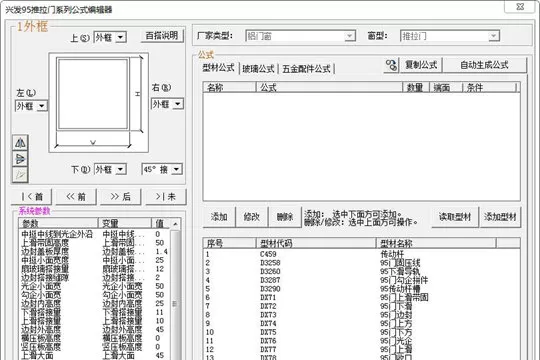Click the 参数 column header

click(59, 224)
